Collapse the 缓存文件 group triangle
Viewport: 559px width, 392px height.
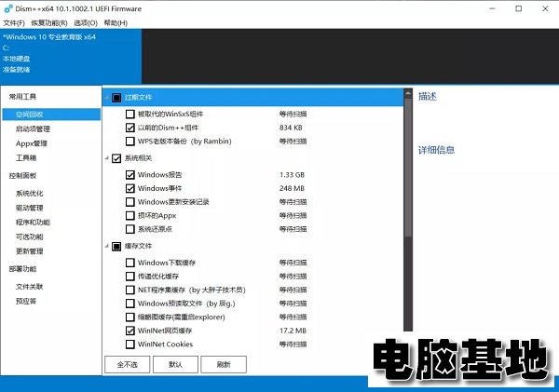[x=107, y=246]
